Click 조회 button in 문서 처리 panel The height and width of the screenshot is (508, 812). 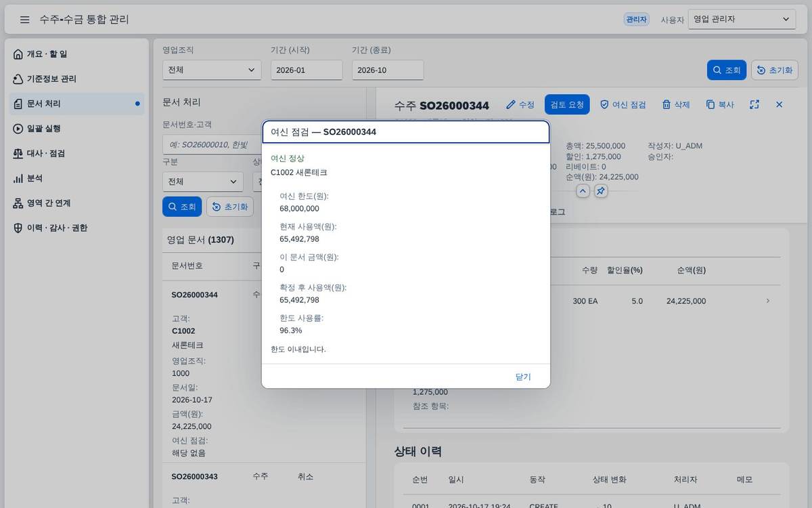pyautogui.click(x=182, y=207)
